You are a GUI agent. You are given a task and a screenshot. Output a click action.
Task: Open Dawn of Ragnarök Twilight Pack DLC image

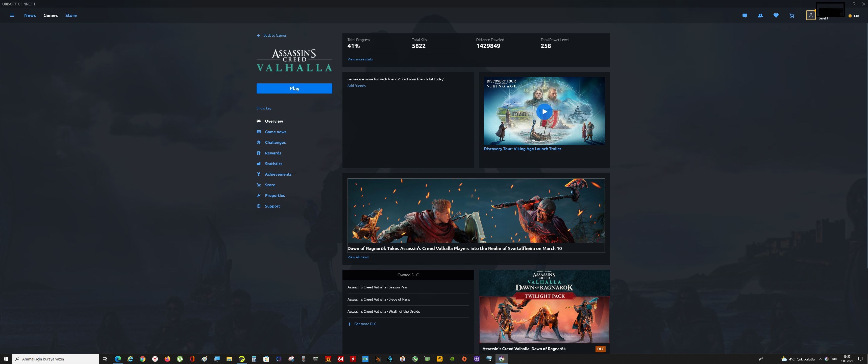click(544, 306)
